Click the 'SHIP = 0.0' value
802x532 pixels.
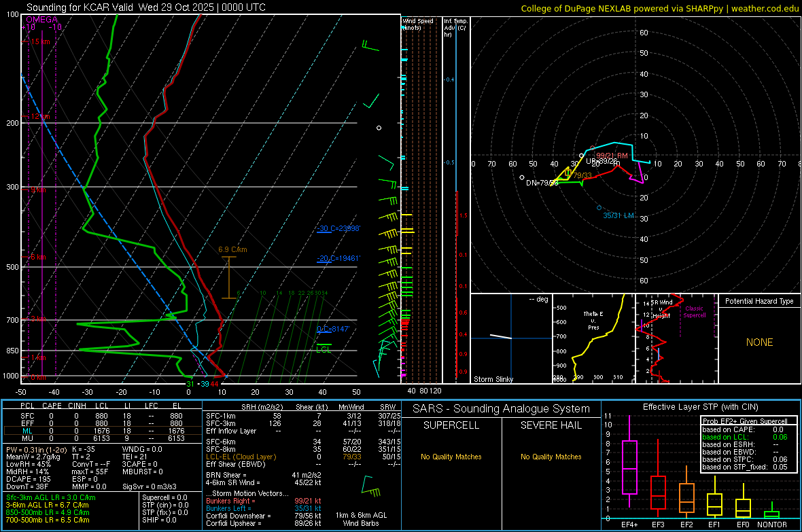click(x=159, y=520)
